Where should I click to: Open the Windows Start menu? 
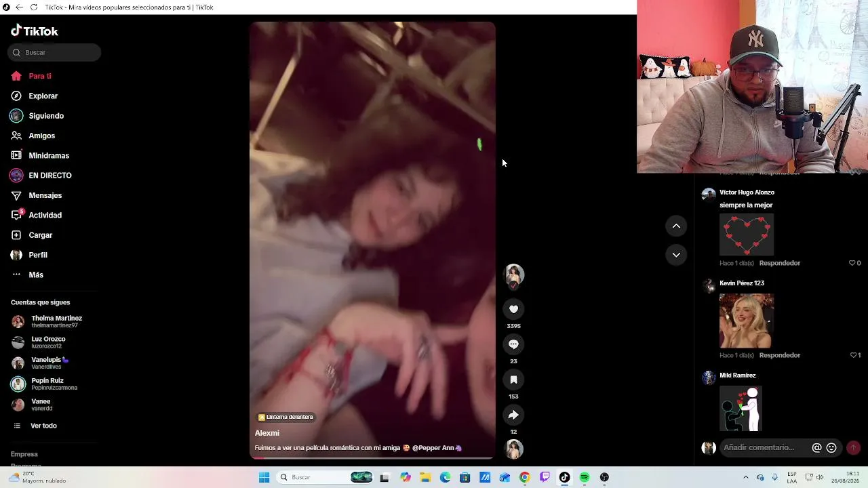[264, 477]
